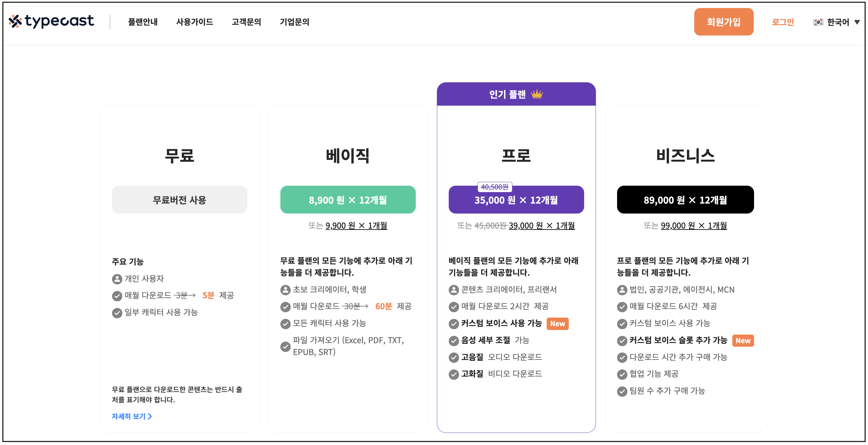868x445 pixels.
Task: Click the orange New badge on 커스텀 보이스 사용 가능
Action: [557, 324]
